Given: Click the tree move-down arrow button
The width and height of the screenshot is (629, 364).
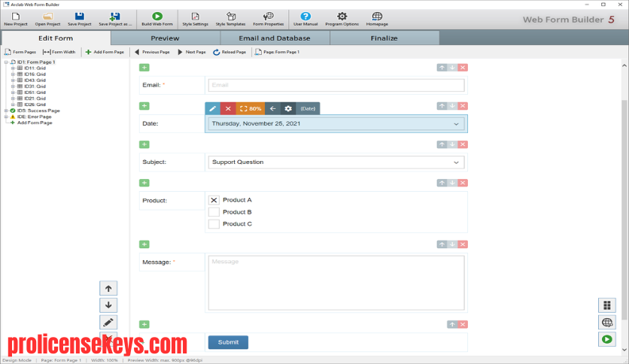Looking at the screenshot, I should click(108, 305).
